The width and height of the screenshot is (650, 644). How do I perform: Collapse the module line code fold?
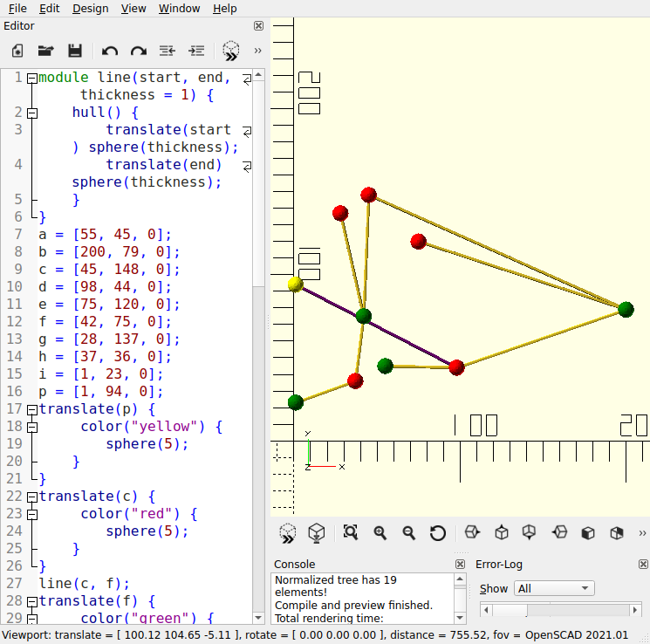[x=32, y=78]
